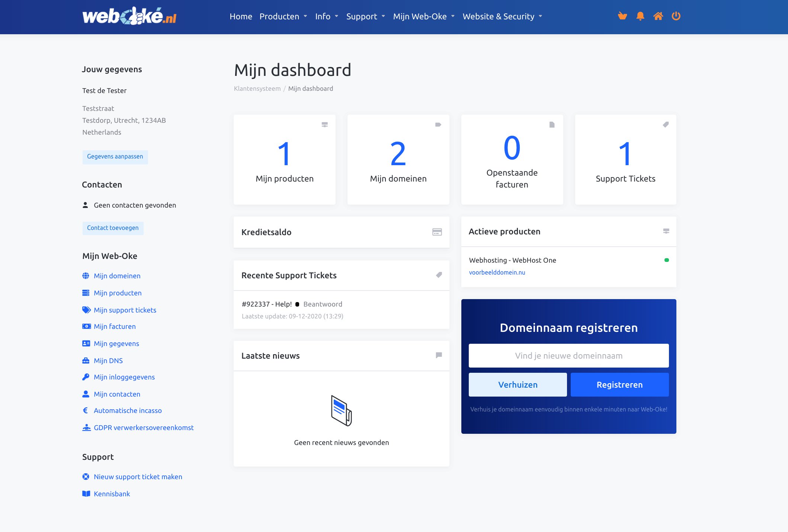Expand the Support dropdown in navbar

365,16
